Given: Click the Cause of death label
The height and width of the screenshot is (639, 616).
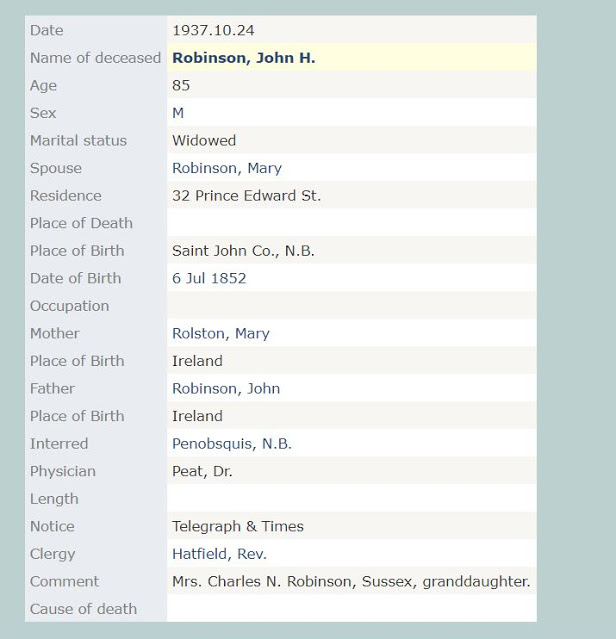Looking at the screenshot, I should (x=83, y=608).
